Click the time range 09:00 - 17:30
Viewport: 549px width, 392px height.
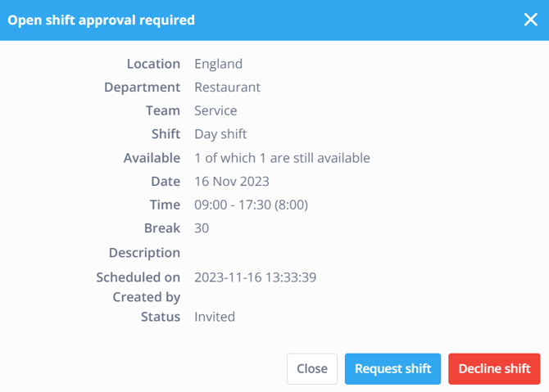pyautogui.click(x=251, y=205)
